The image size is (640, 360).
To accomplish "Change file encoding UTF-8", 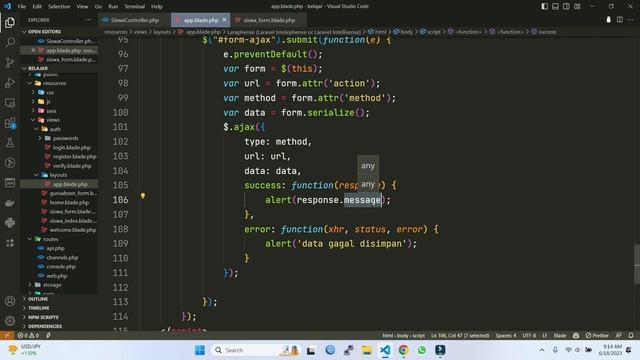I will point(529,335).
